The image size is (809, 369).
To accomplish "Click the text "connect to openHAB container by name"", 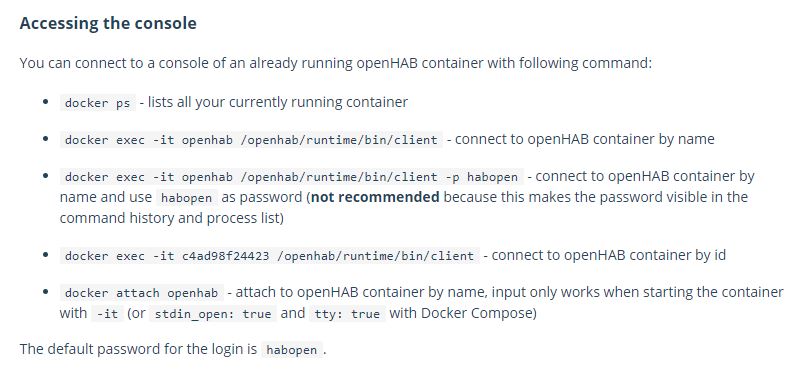I will click(585, 139).
